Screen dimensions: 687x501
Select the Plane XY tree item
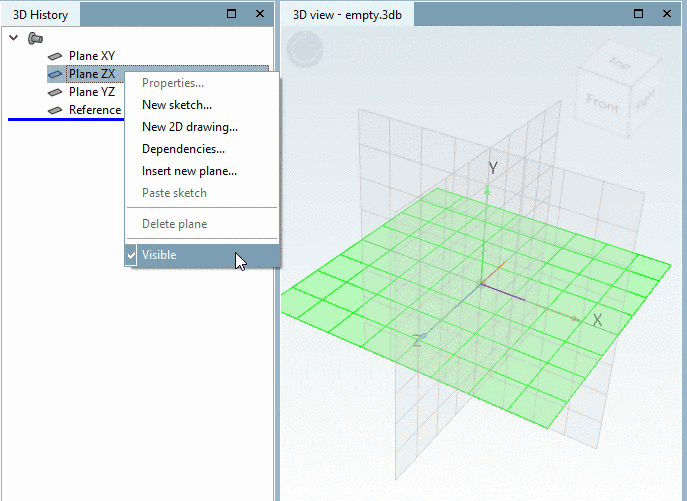(x=92, y=56)
